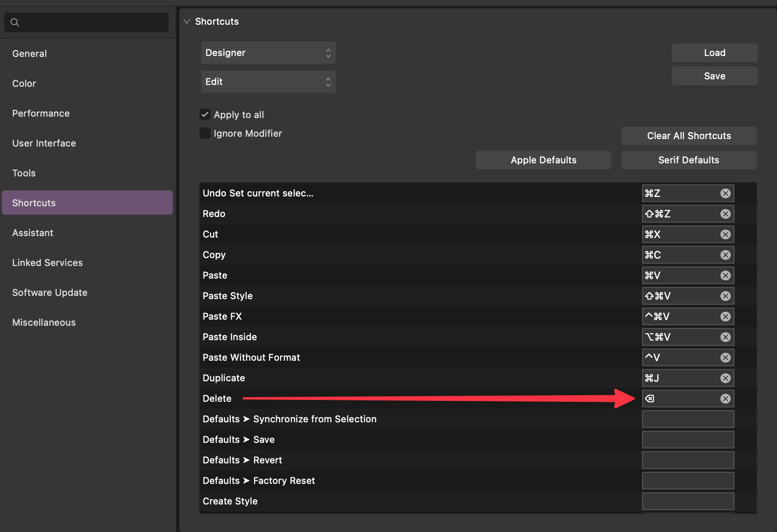
Task: Clear the Cut shortcut with its X icon
Action: pos(725,234)
